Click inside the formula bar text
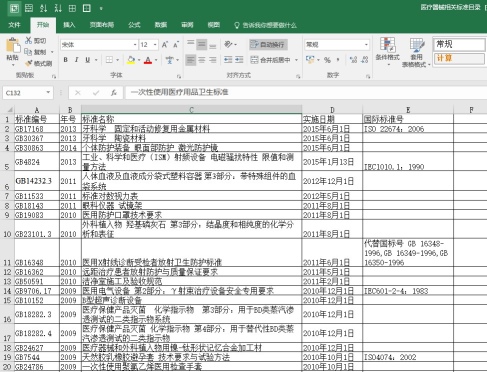The image size is (487, 372). 179,92
